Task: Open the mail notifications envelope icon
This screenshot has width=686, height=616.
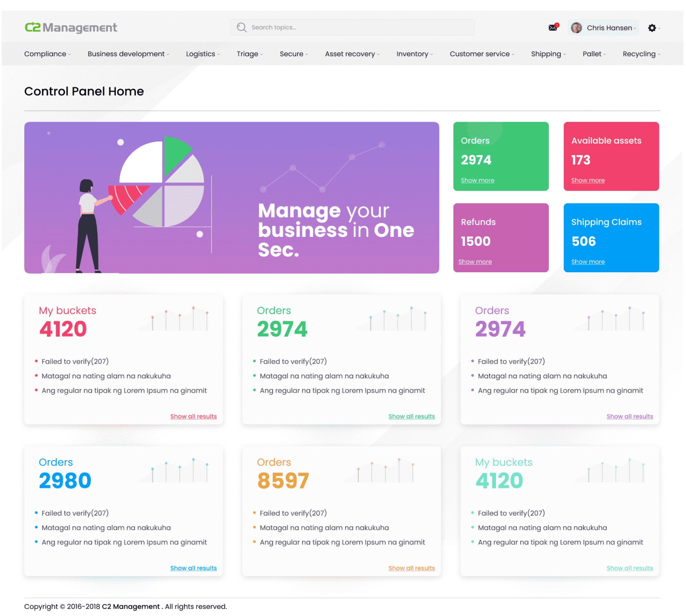Action: pos(553,28)
